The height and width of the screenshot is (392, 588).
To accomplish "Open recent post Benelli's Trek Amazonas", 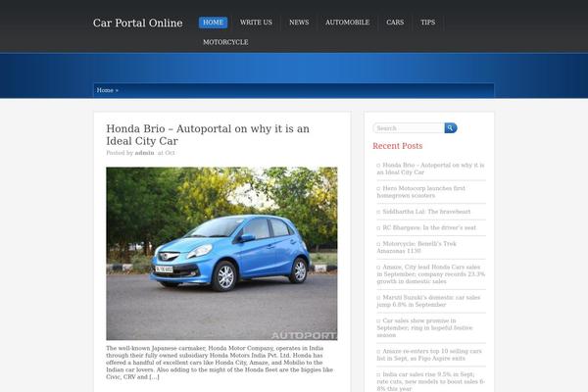I will pyautogui.click(x=416, y=247).
